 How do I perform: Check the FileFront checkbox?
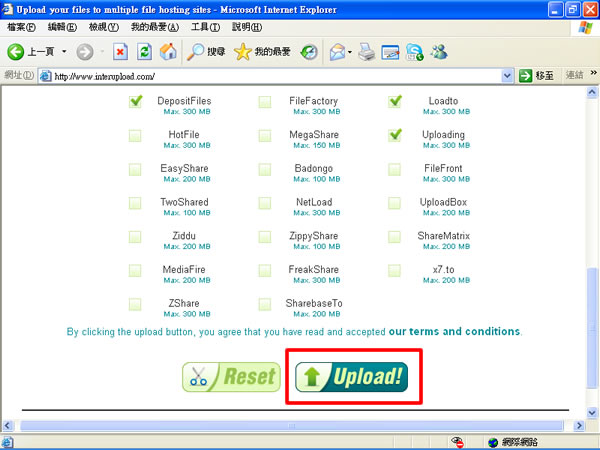(x=395, y=169)
